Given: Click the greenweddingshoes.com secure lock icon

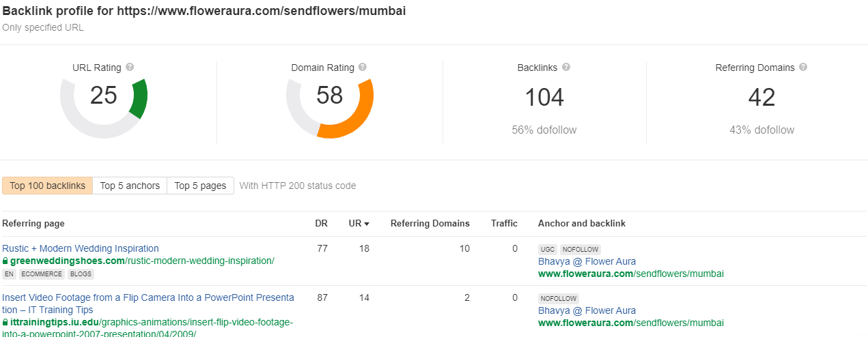Looking at the screenshot, I should 5,261.
